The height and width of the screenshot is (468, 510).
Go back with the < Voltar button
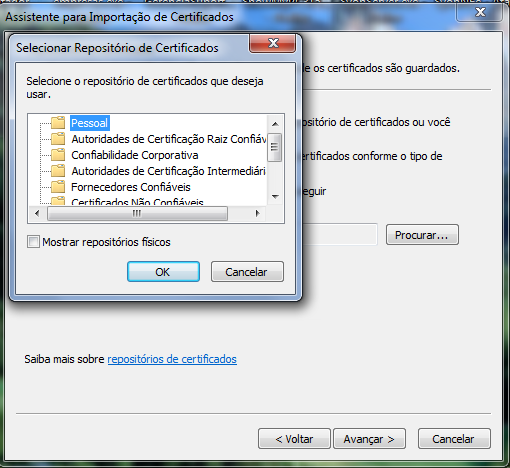(x=294, y=439)
